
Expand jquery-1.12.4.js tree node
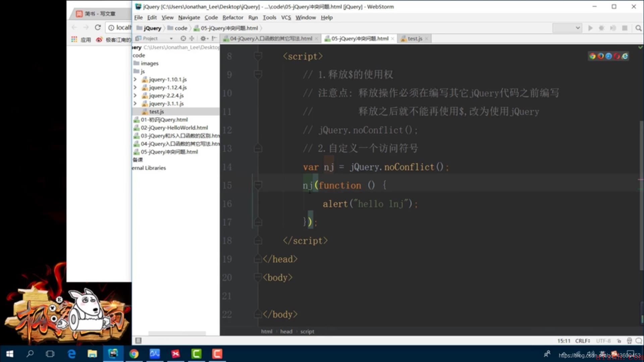coord(135,87)
